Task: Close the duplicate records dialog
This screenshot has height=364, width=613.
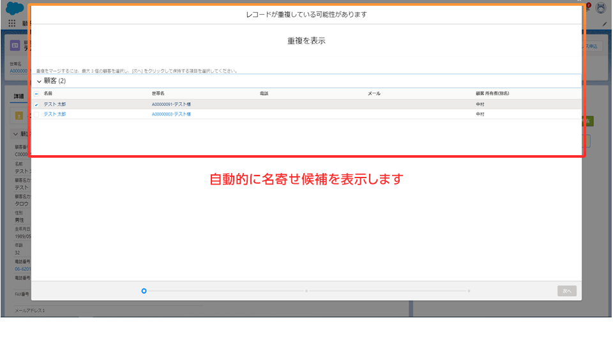Action: click(580, 2)
